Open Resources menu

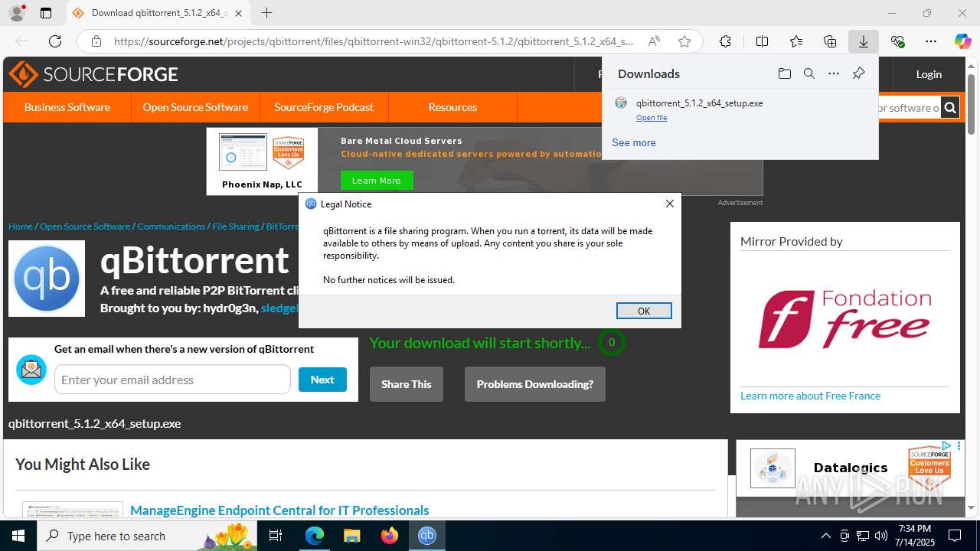pos(452,107)
